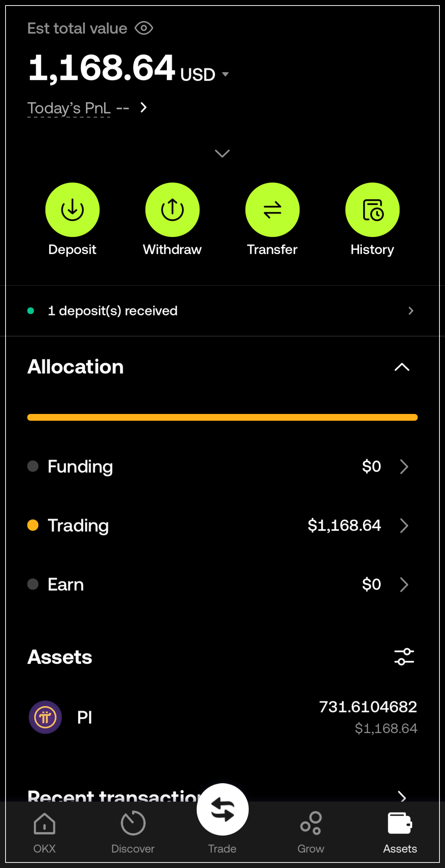445x868 pixels.
Task: Click the orange allocation bar
Action: tap(222, 417)
